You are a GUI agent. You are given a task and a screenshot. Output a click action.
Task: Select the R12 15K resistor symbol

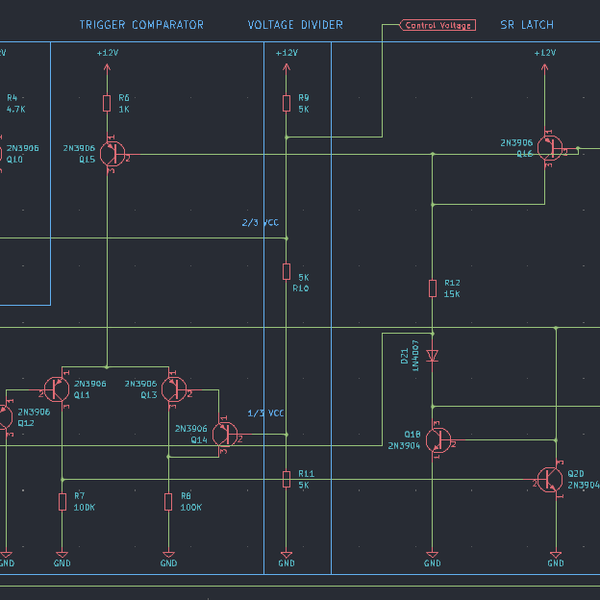tap(432, 289)
